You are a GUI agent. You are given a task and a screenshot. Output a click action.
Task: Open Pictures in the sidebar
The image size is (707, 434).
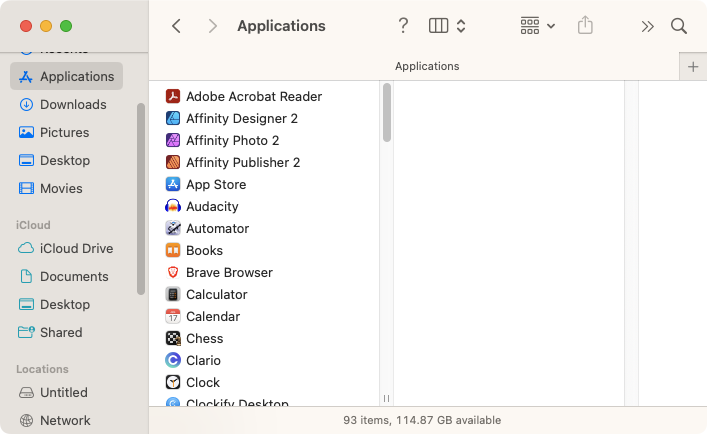point(66,132)
